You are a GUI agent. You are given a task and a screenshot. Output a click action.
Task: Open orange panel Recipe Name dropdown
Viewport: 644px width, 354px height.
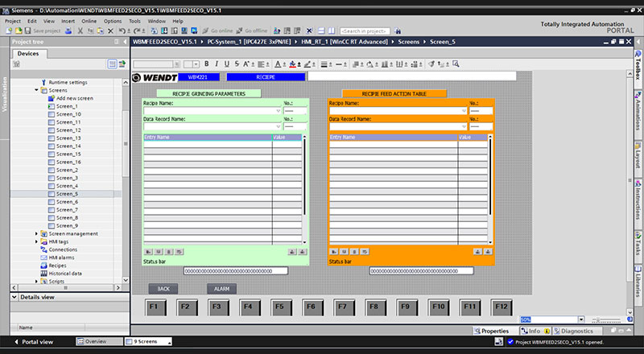(464, 111)
